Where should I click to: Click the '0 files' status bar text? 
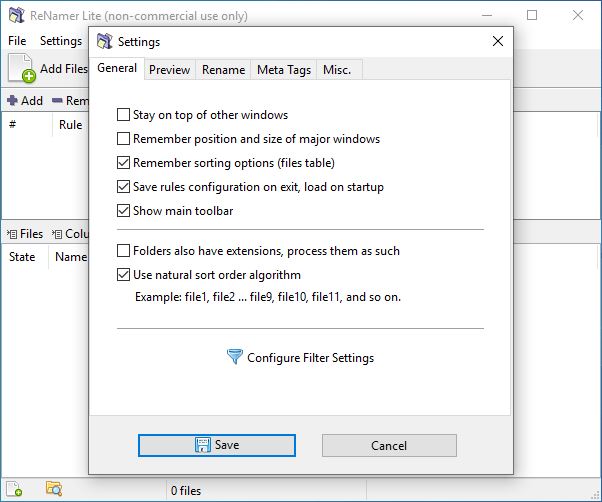186,490
